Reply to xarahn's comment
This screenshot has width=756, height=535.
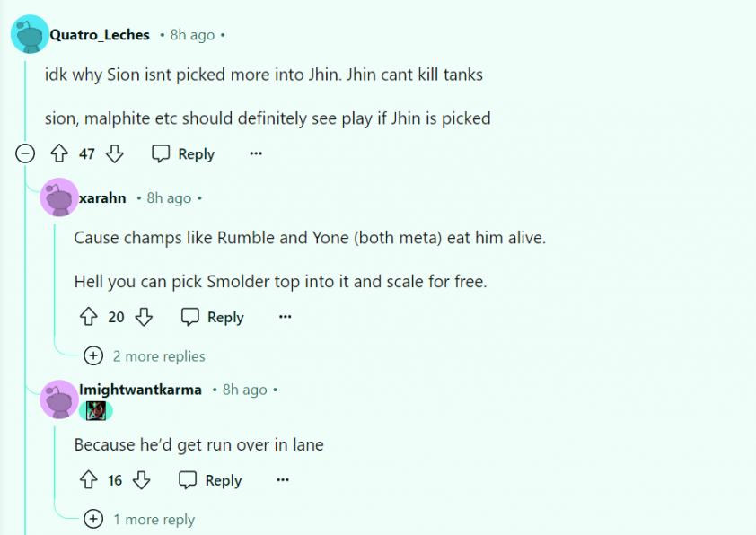pyautogui.click(x=213, y=317)
